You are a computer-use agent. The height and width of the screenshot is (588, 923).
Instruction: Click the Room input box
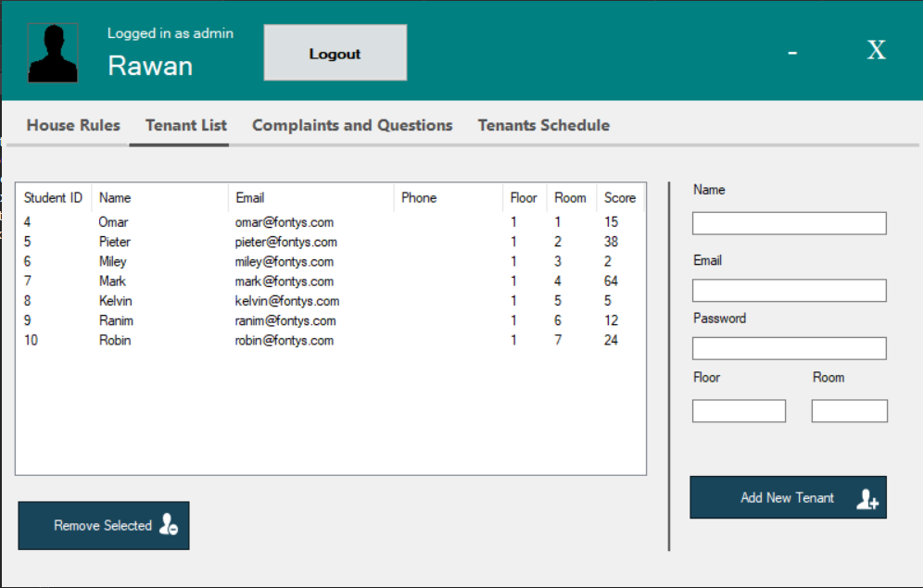(850, 411)
